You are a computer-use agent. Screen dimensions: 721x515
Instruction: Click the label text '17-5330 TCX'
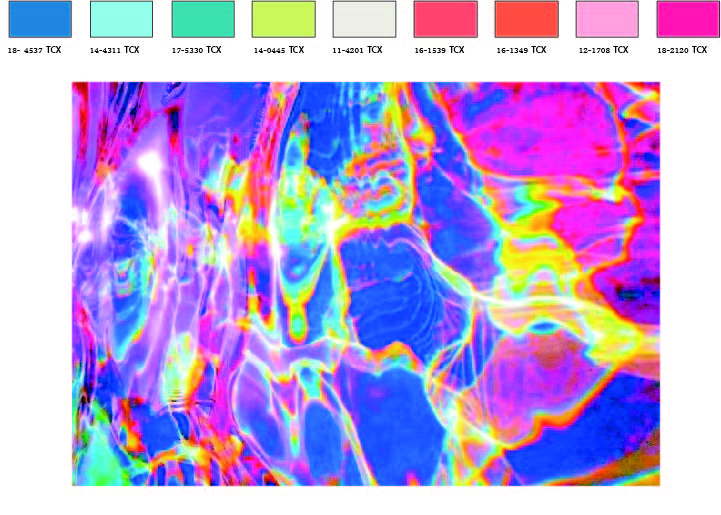coord(196,50)
